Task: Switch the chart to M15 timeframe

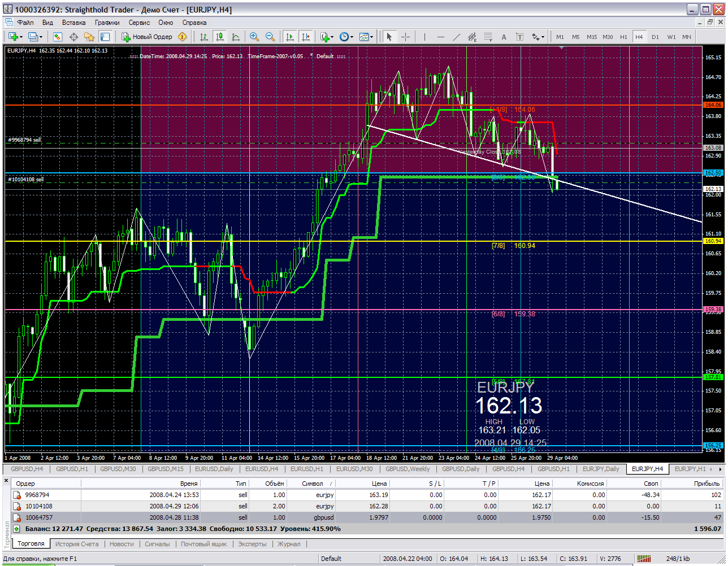Action: [591, 37]
